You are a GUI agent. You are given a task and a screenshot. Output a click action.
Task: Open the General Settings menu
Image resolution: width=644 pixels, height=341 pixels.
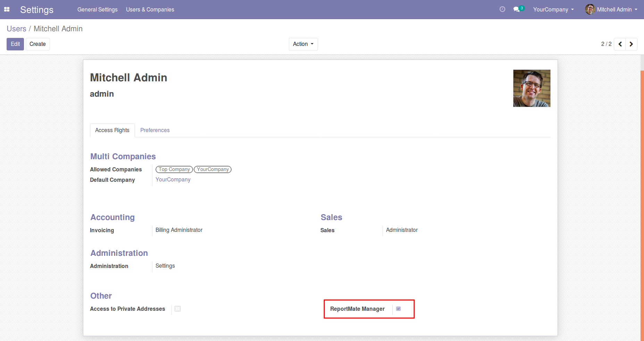pyautogui.click(x=97, y=9)
